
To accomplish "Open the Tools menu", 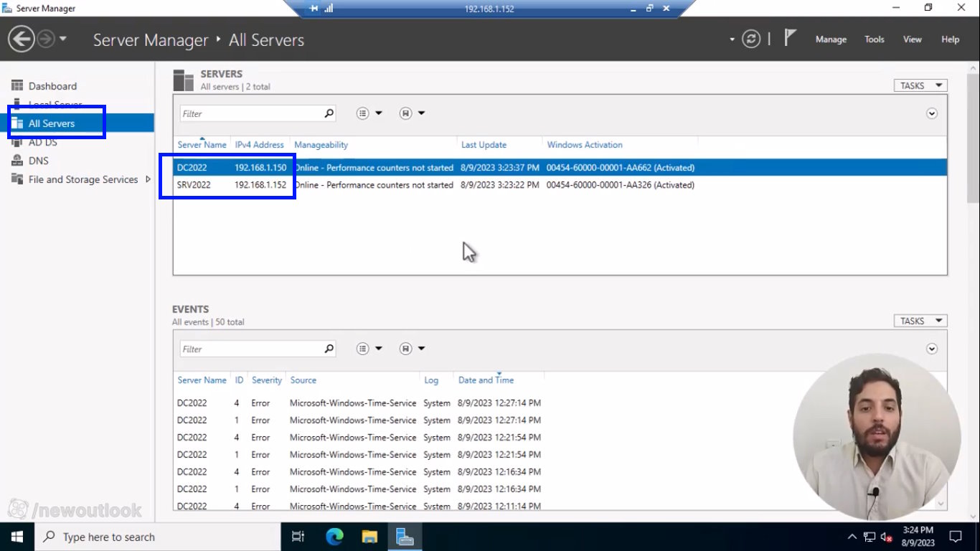I will [875, 39].
